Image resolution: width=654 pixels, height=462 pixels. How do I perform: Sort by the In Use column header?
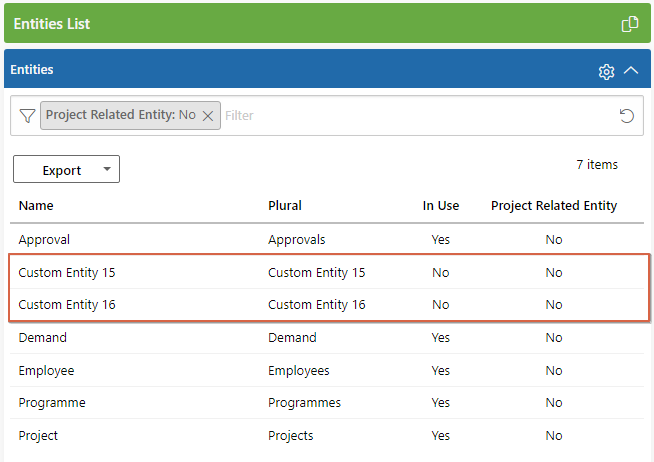pos(440,206)
